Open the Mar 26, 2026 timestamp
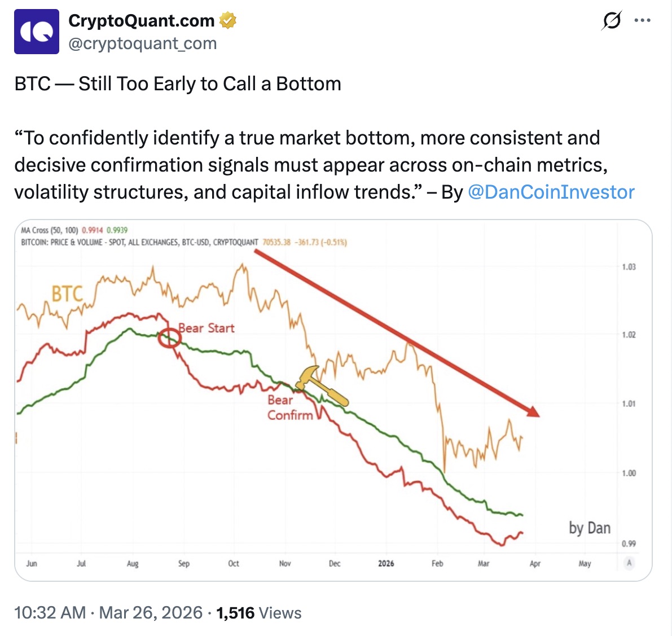Image resolution: width=672 pixels, height=636 pixels. (149, 612)
